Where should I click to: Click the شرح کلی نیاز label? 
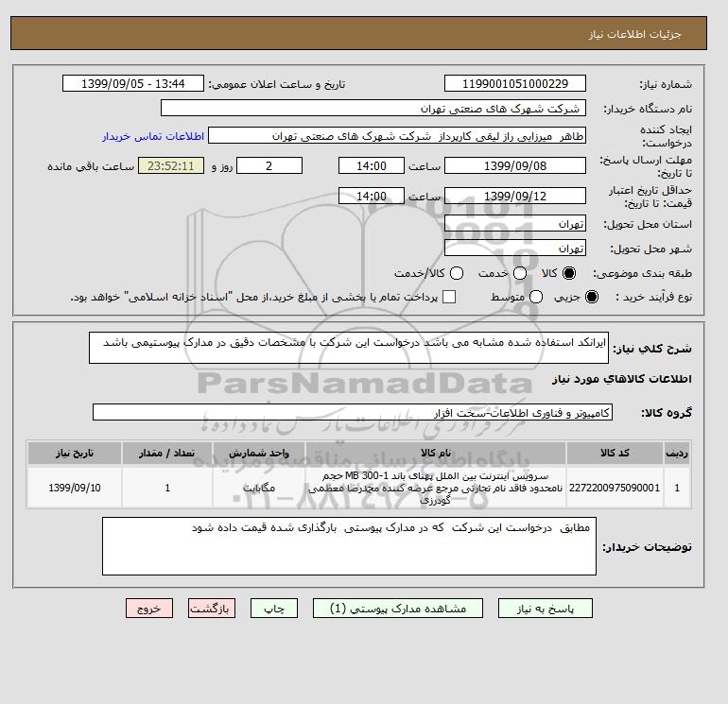tap(652, 349)
